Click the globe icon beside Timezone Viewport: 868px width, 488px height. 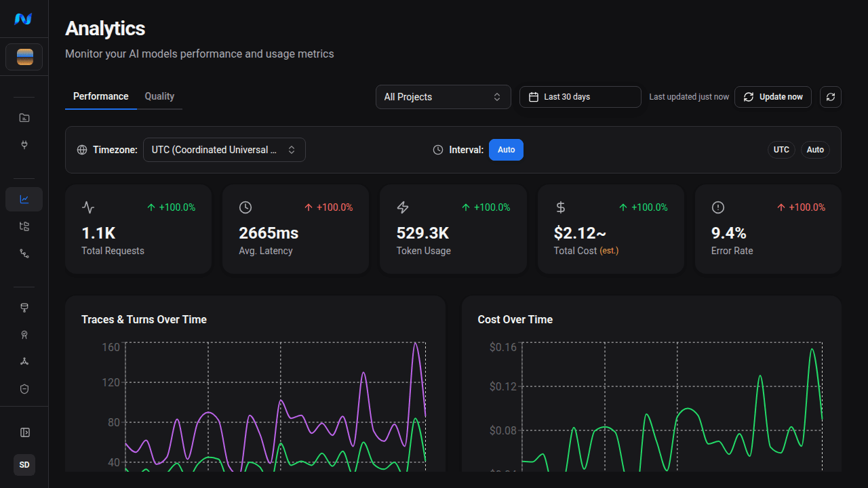pyautogui.click(x=82, y=150)
